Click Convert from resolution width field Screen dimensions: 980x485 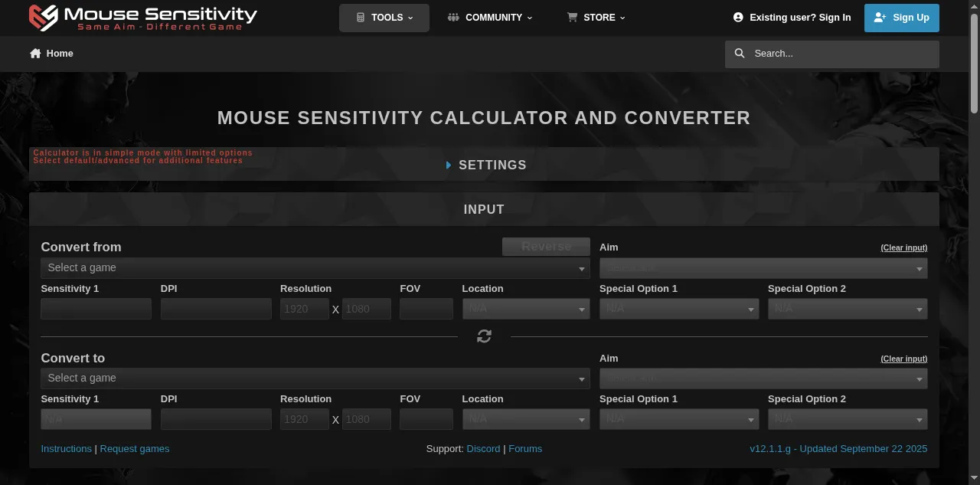click(305, 309)
